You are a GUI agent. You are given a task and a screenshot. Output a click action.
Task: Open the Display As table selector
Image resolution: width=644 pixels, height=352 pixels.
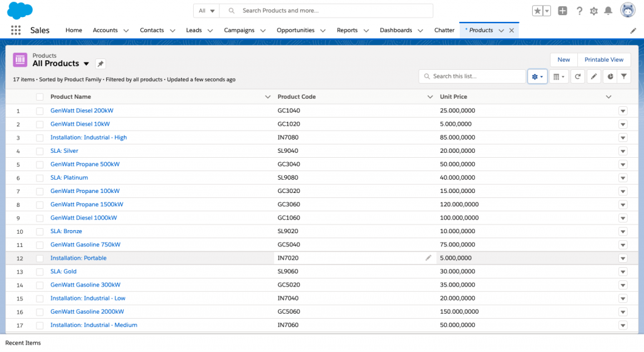558,76
